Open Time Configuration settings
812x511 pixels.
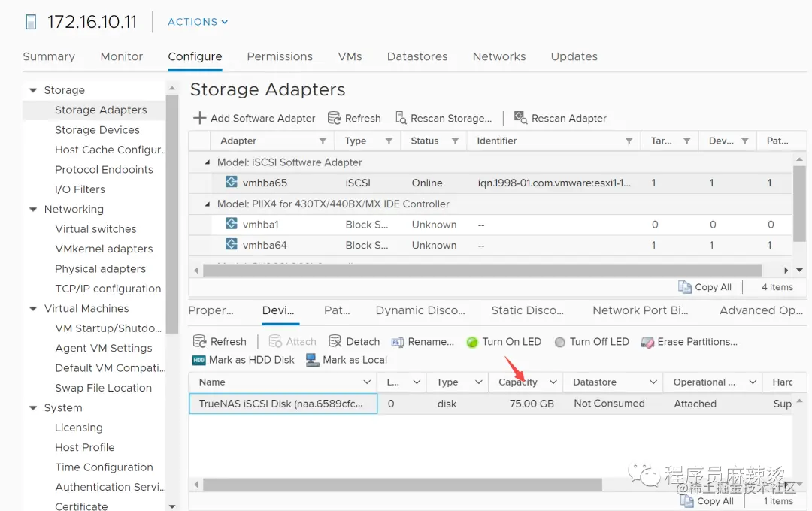(104, 467)
